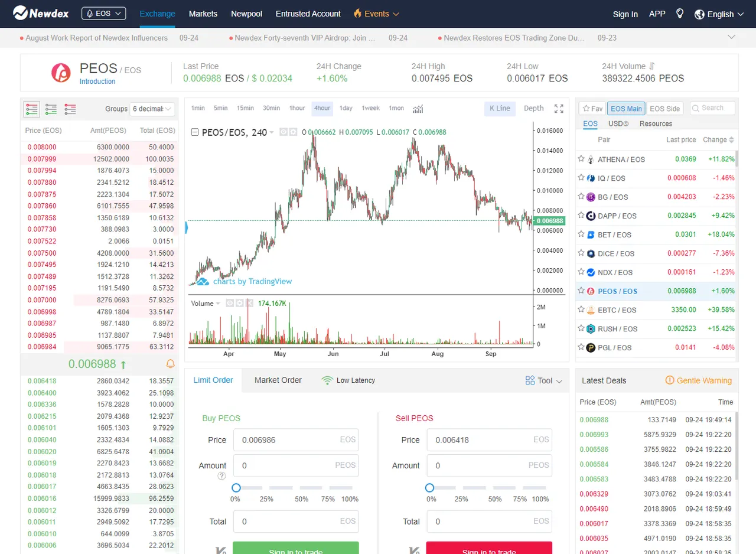
Task: Click the globe language icon
Action: coord(700,14)
